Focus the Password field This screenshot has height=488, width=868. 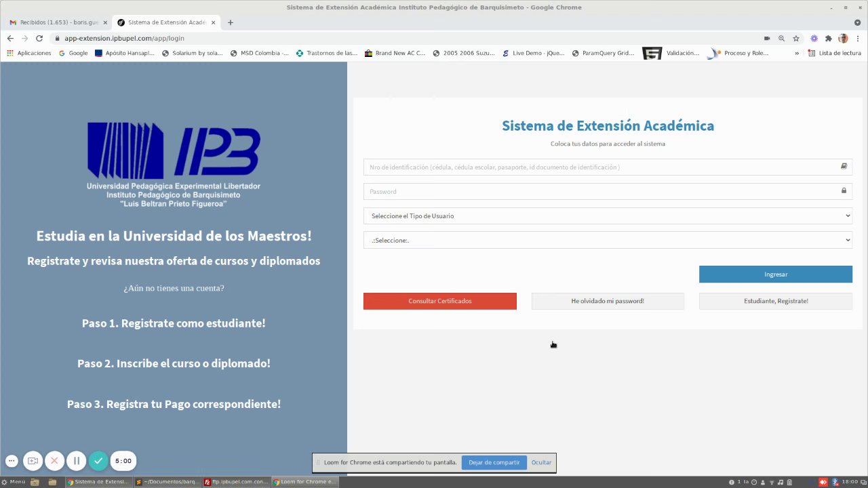[608, 191]
